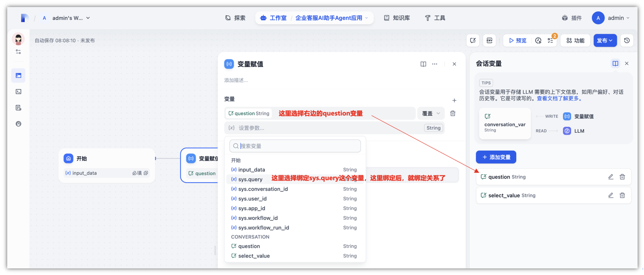Open the orchestration (编排) sidebar icon
This screenshot has height=275, width=644.
tap(18, 75)
